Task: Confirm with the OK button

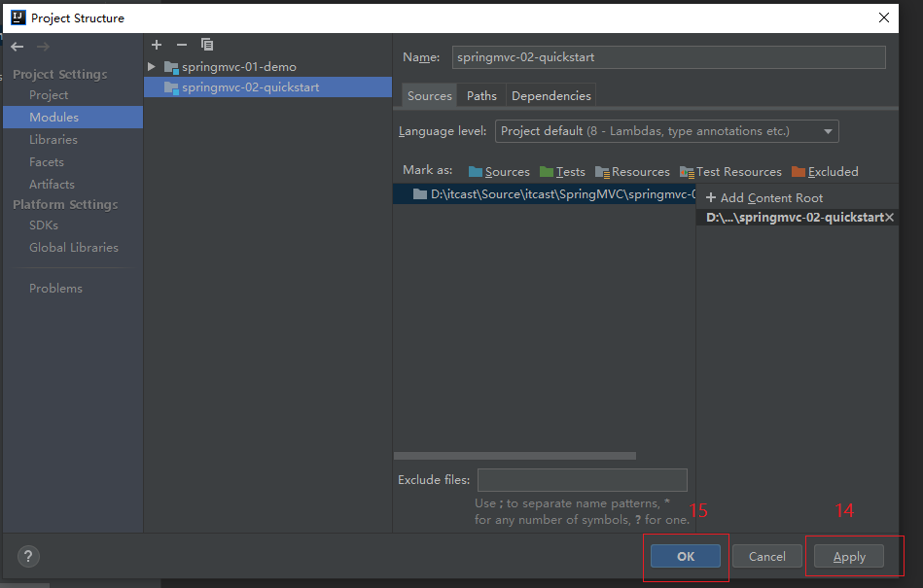Action: 686,557
